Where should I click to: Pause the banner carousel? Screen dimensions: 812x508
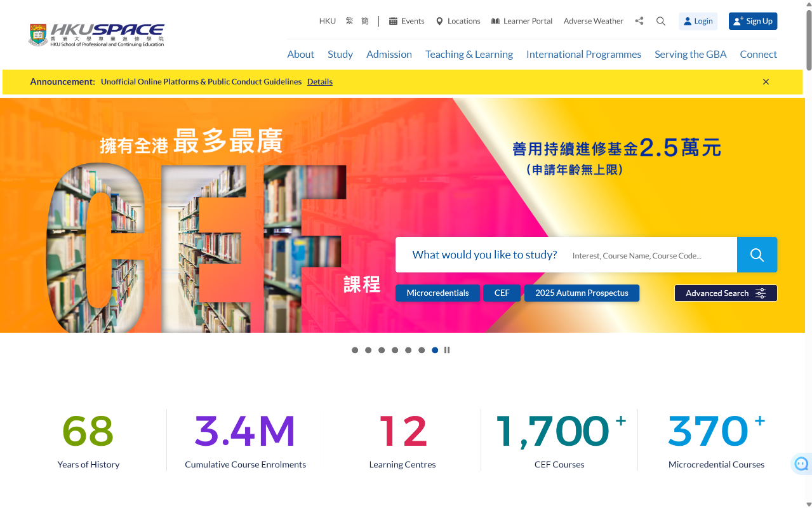447,350
